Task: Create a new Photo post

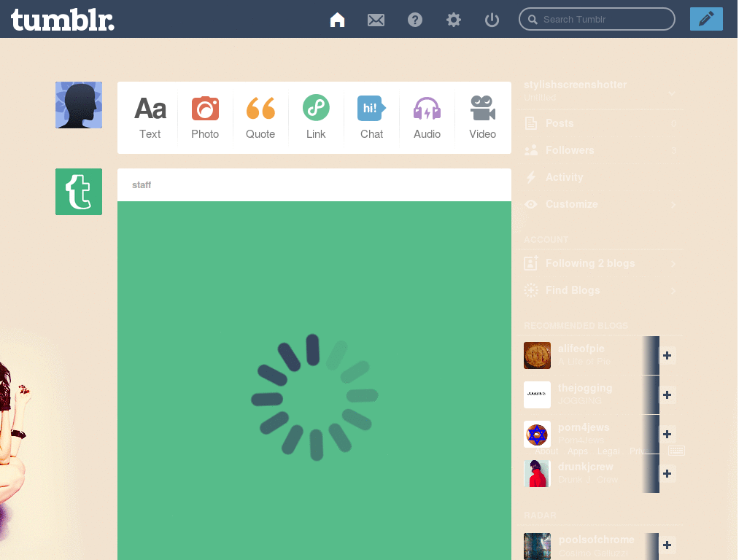Action: (205, 117)
